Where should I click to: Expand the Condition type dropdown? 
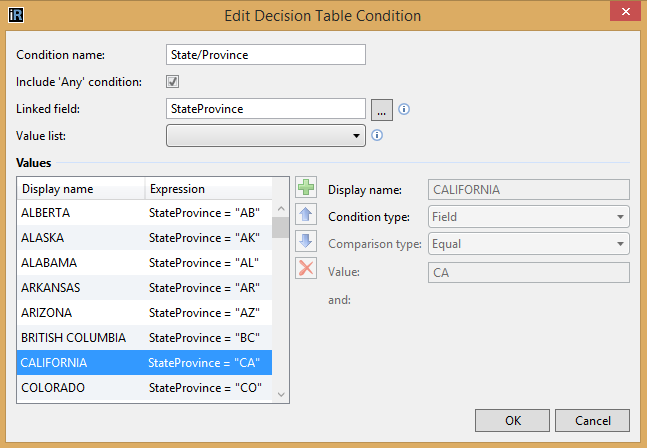pyautogui.click(x=528, y=216)
